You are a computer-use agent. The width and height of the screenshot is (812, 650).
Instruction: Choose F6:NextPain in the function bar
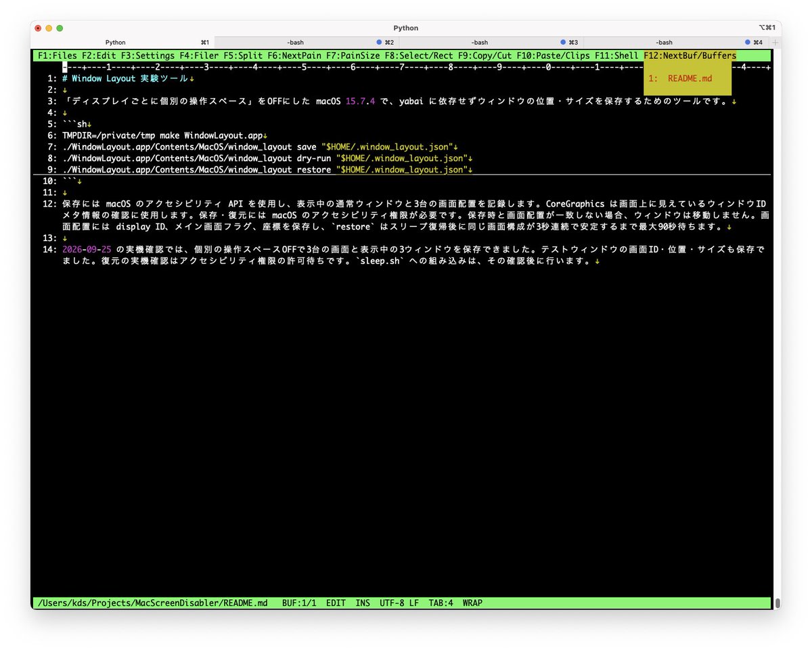(295, 56)
